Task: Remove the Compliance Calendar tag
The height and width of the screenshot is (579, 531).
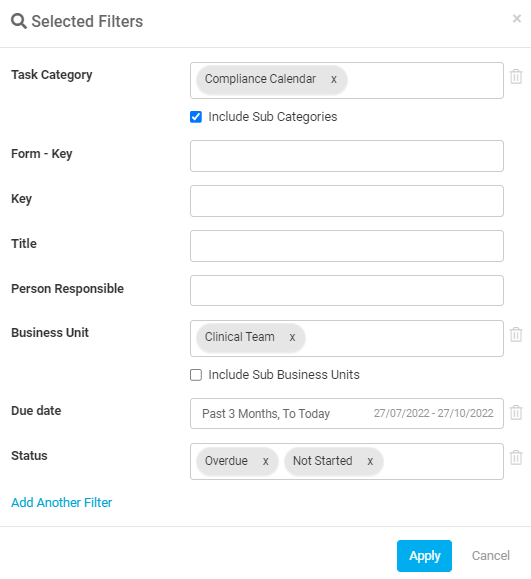Action: (x=333, y=79)
